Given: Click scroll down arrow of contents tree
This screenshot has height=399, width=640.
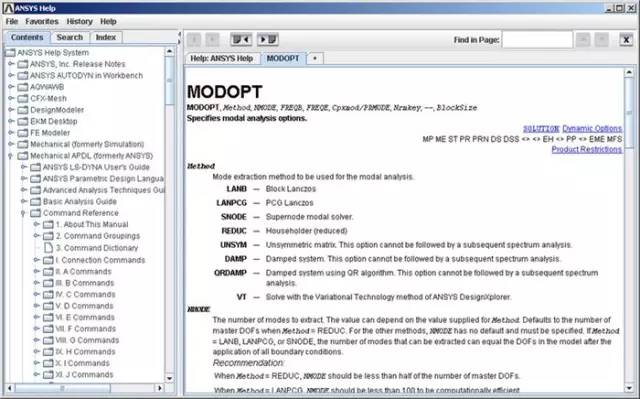Looking at the screenshot, I should point(169,378).
